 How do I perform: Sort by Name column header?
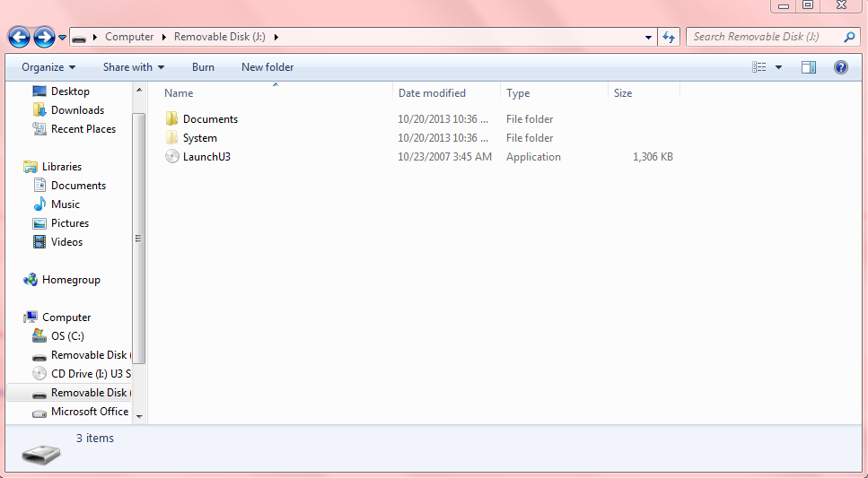276,93
